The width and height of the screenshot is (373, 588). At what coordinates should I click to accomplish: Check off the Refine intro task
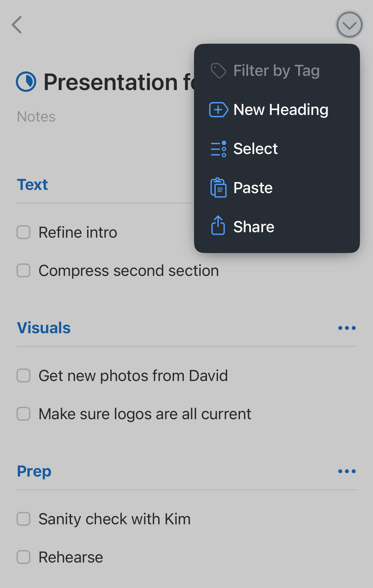coord(23,232)
